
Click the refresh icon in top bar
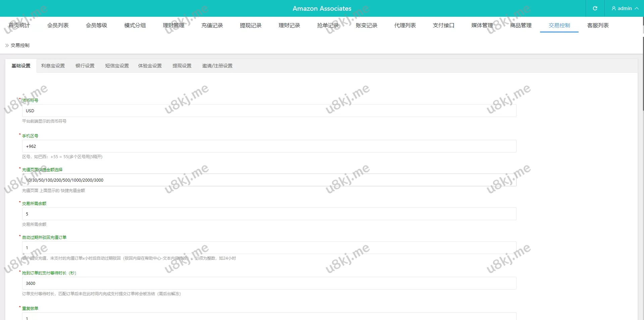[x=595, y=8]
